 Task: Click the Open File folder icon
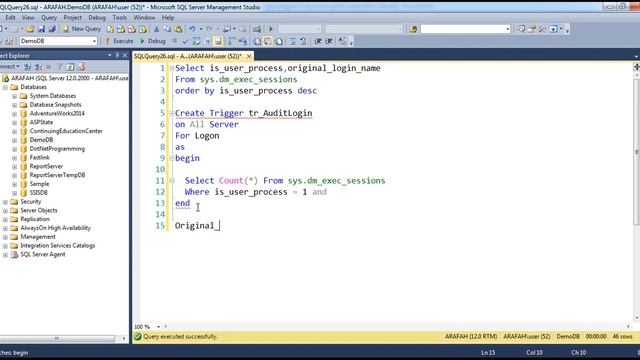30,29
